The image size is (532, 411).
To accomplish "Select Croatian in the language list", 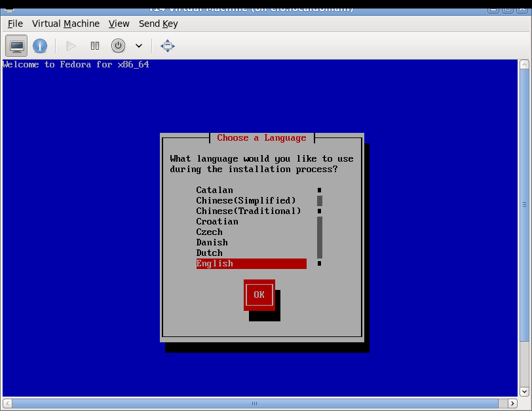I will pyautogui.click(x=252, y=222).
